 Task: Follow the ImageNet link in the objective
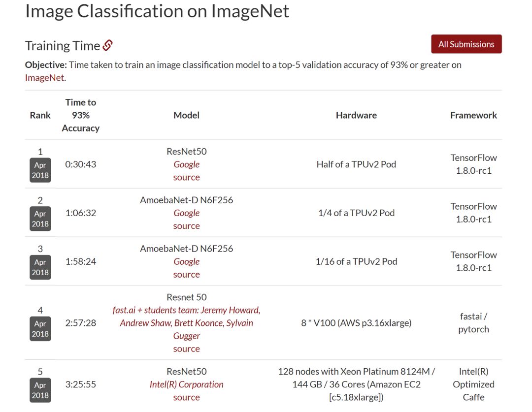point(45,78)
